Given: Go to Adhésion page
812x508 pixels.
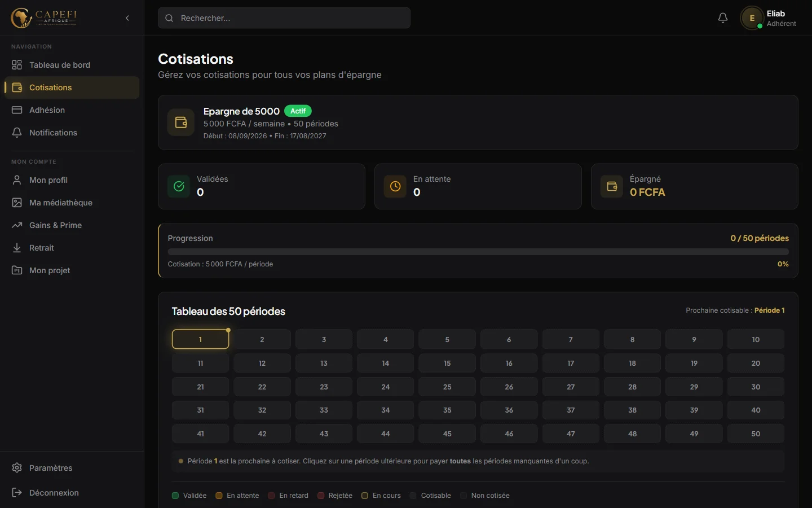Looking at the screenshot, I should (x=72, y=110).
